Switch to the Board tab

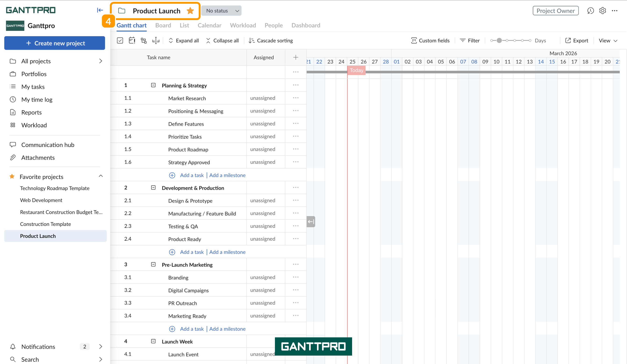pos(163,25)
